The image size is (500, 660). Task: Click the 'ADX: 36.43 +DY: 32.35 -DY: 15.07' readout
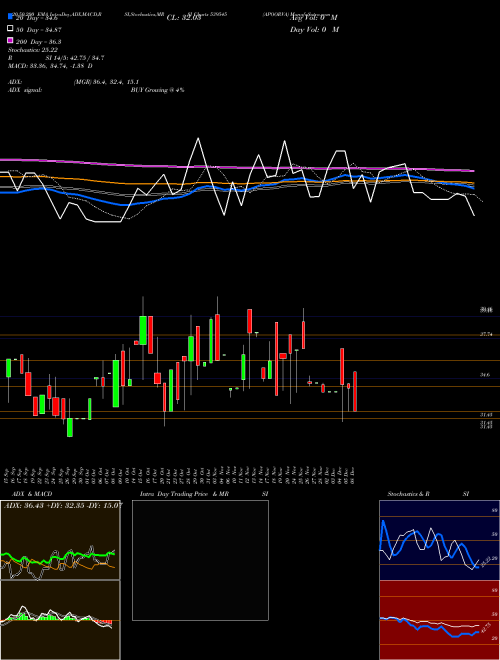pyautogui.click(x=64, y=505)
